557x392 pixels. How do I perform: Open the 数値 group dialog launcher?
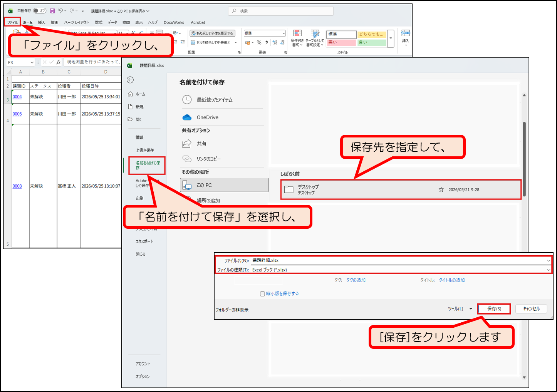tap(285, 52)
